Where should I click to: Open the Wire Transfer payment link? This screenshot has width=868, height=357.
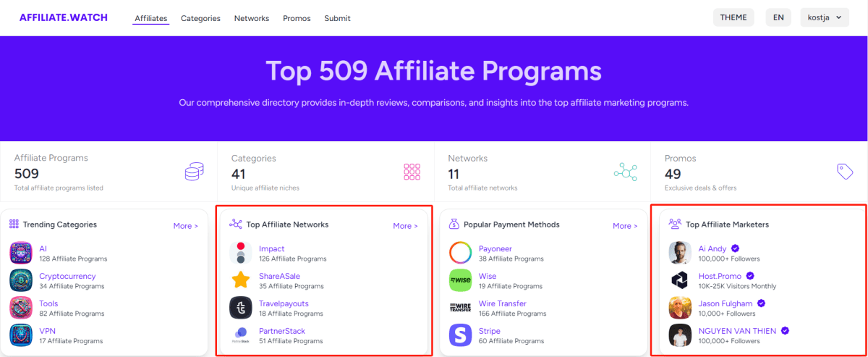point(503,303)
